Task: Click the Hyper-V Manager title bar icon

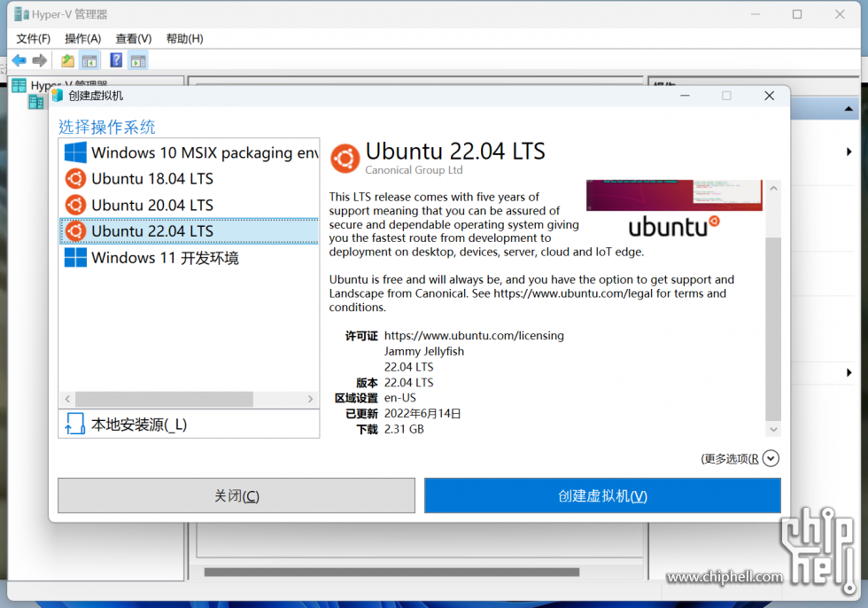Action: point(21,14)
